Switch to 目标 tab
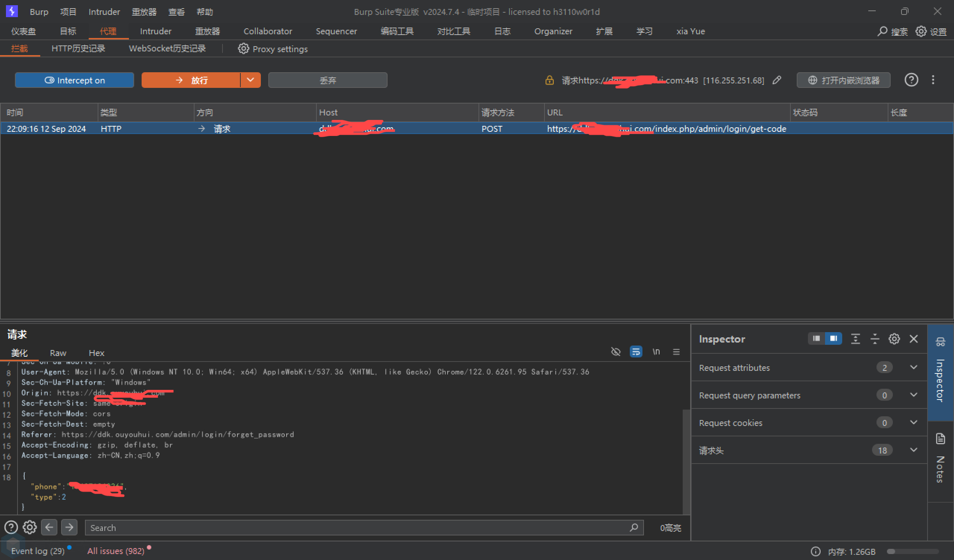 coord(68,31)
